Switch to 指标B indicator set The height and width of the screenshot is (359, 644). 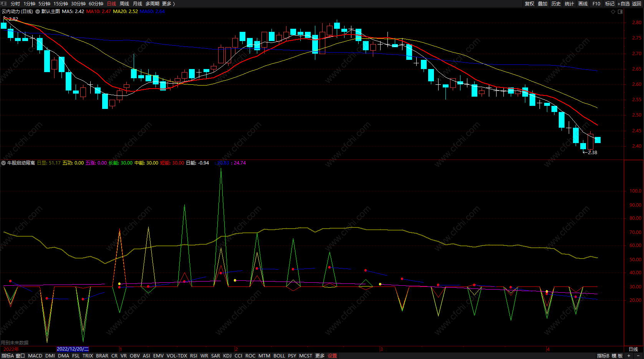pyautogui.click(x=603, y=356)
